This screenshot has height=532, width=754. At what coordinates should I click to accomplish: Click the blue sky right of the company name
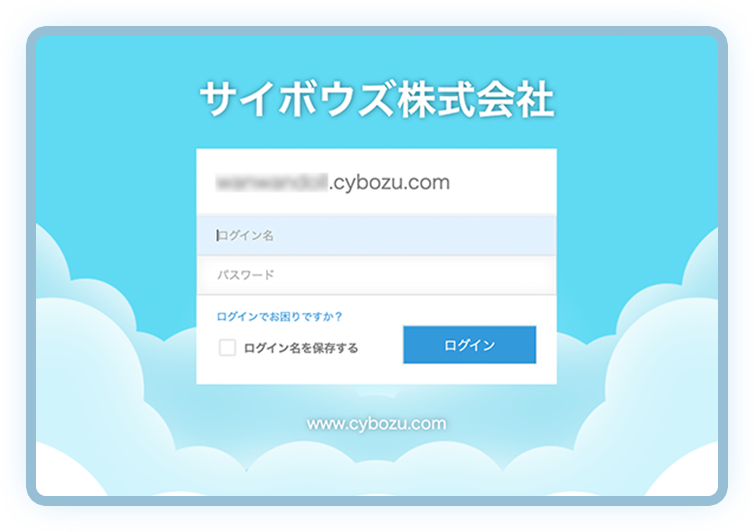(x=635, y=99)
